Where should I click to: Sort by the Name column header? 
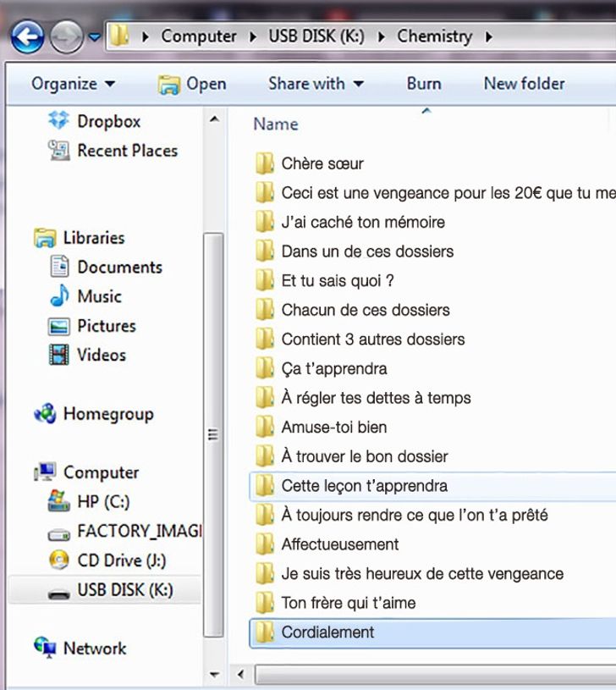276,124
